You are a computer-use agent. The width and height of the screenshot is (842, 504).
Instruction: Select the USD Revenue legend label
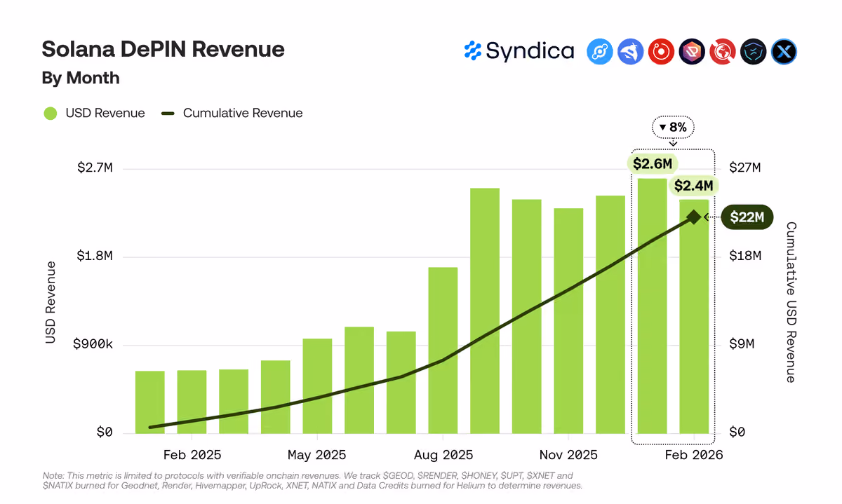(x=105, y=114)
